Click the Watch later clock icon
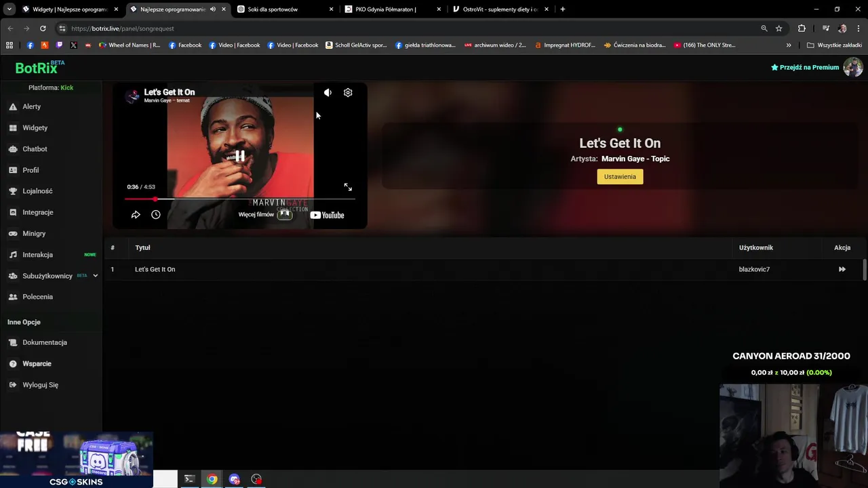Image resolution: width=868 pixels, height=488 pixels. click(x=156, y=215)
